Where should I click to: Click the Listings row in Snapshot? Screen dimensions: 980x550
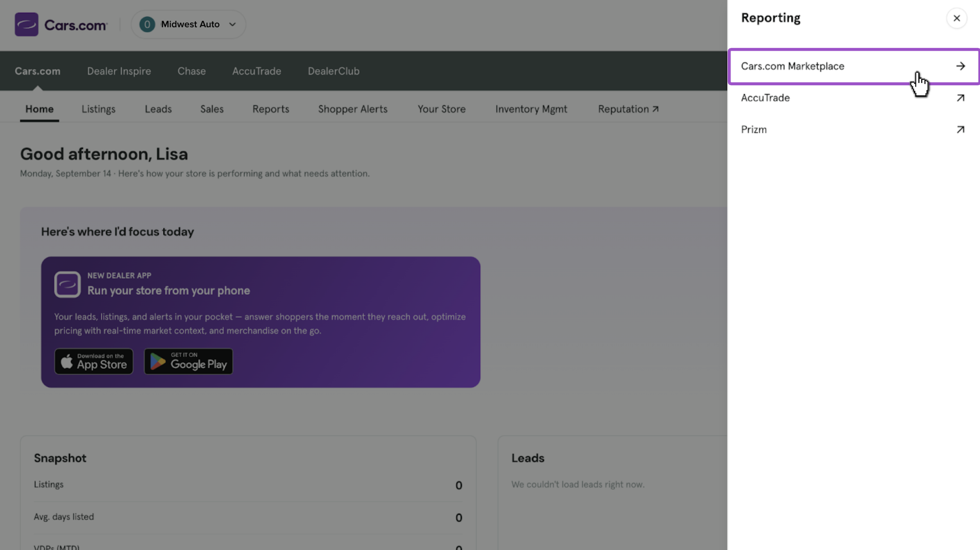[x=248, y=485]
